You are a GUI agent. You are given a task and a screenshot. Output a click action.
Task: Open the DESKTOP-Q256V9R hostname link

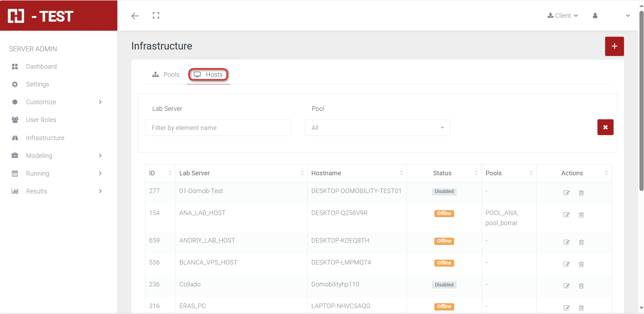(x=339, y=213)
